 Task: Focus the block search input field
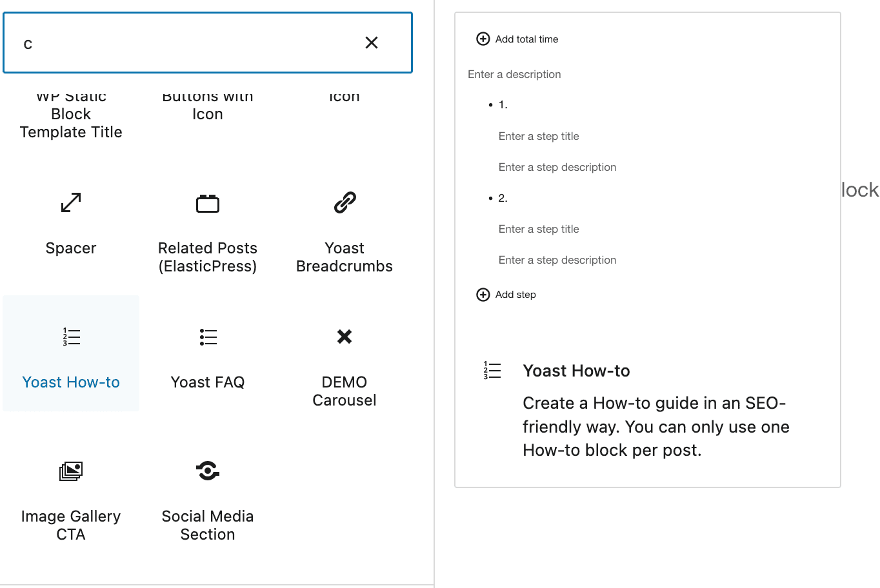(187, 43)
